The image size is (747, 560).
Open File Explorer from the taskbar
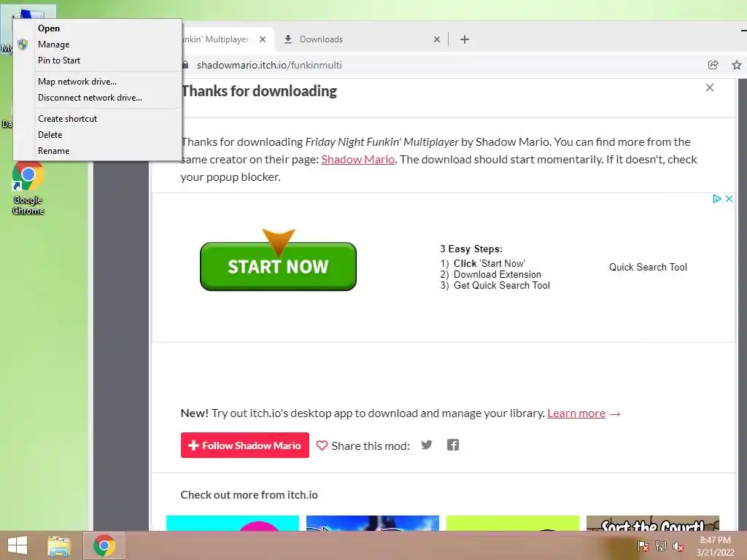59,545
